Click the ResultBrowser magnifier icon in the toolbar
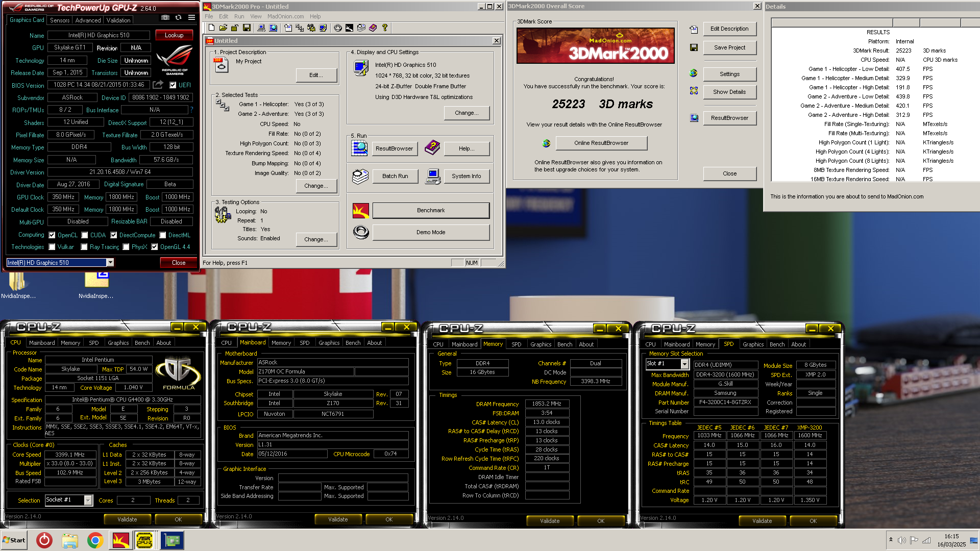The width and height of the screenshot is (980, 551). pyautogui.click(x=273, y=28)
